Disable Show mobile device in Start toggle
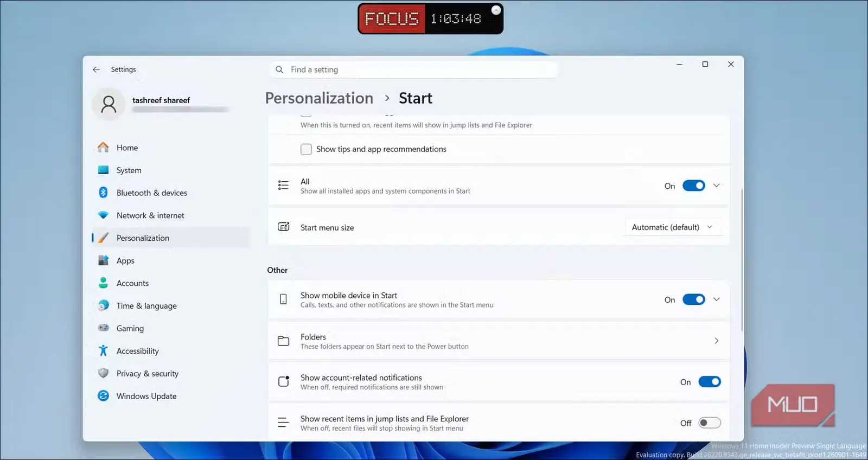Image resolution: width=868 pixels, height=460 pixels. (693, 299)
